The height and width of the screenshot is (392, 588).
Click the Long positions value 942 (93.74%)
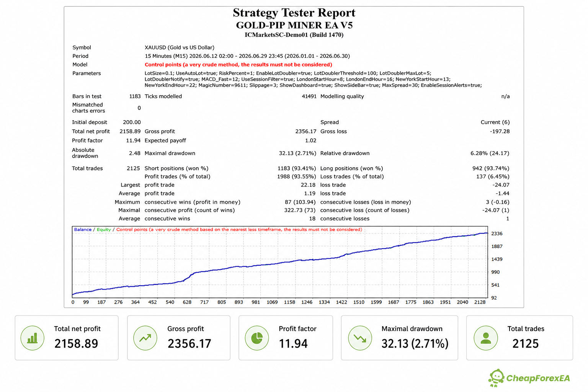coord(491,168)
